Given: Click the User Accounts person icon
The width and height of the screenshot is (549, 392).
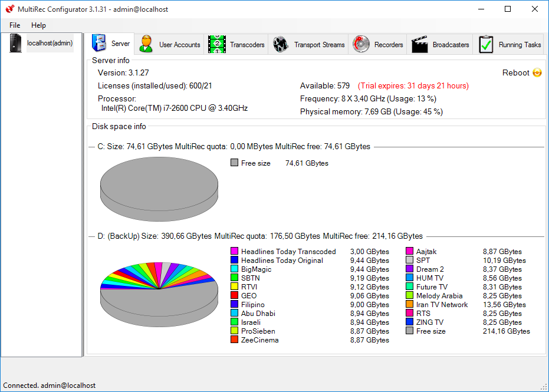Looking at the screenshot, I should [146, 44].
